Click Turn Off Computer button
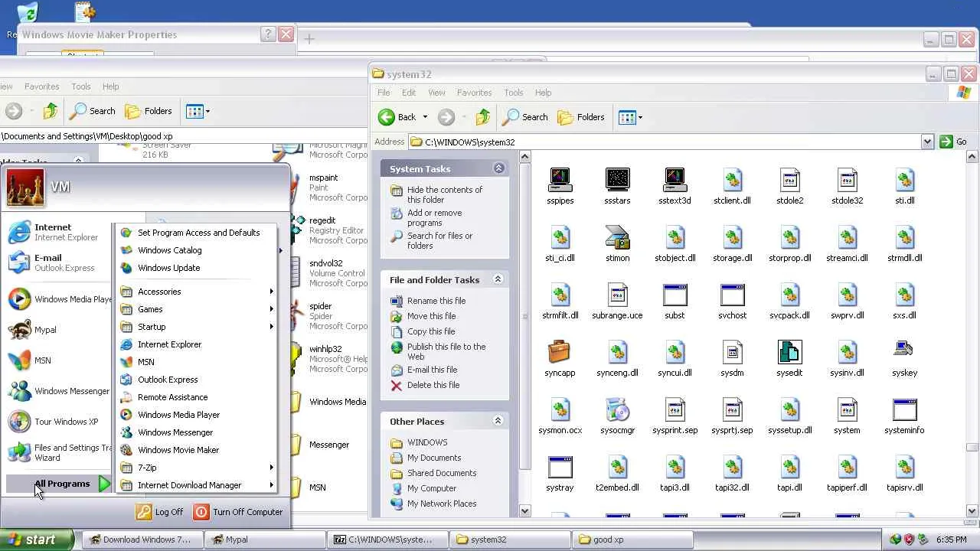The height and width of the screenshot is (551, 980). (238, 512)
